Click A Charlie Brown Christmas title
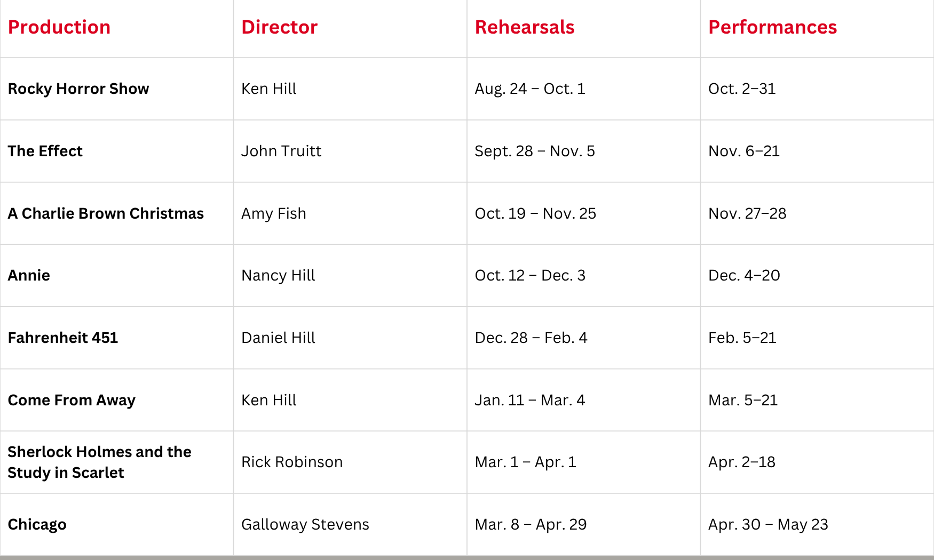This screenshot has width=934, height=560. coord(106,213)
